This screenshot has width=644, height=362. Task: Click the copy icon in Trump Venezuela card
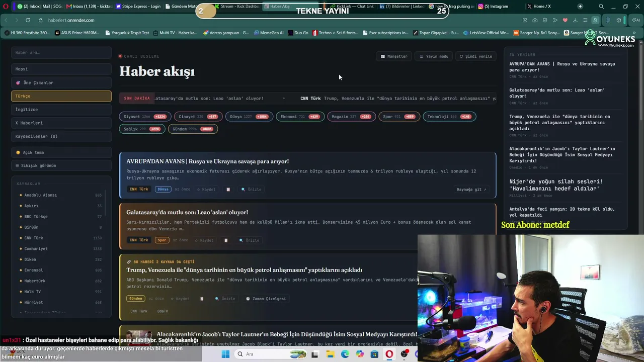point(202,299)
